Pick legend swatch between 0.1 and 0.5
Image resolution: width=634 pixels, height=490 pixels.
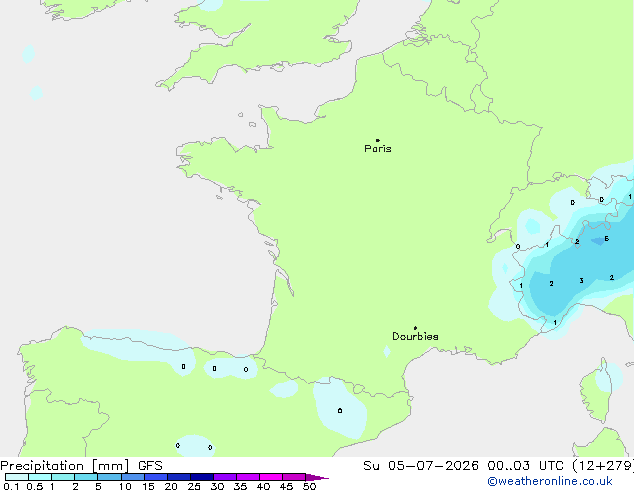pos(17,477)
